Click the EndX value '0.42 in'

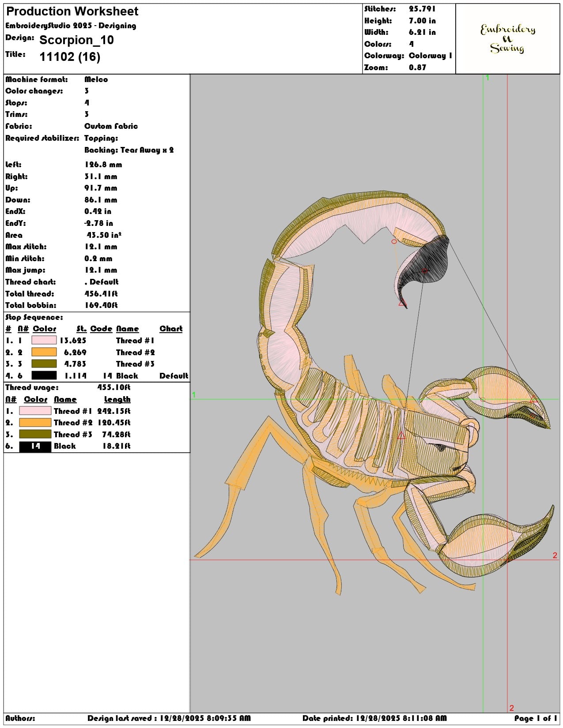(98, 211)
